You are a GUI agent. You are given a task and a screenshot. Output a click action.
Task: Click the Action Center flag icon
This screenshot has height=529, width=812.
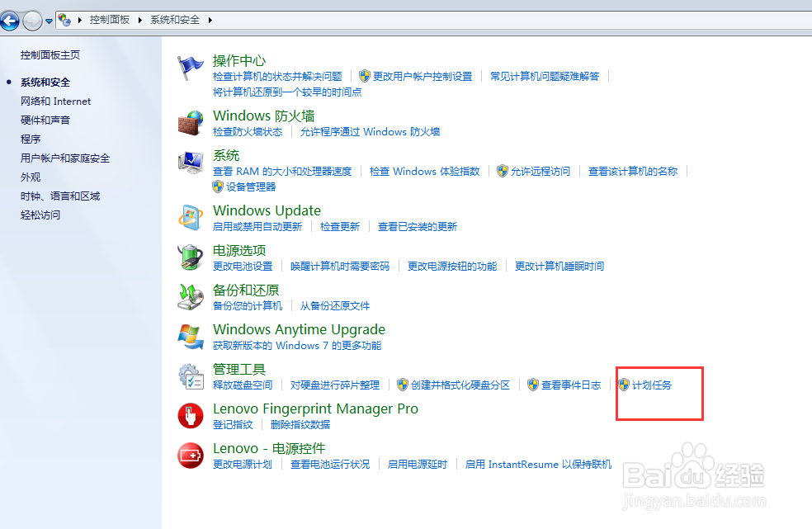pyautogui.click(x=190, y=68)
